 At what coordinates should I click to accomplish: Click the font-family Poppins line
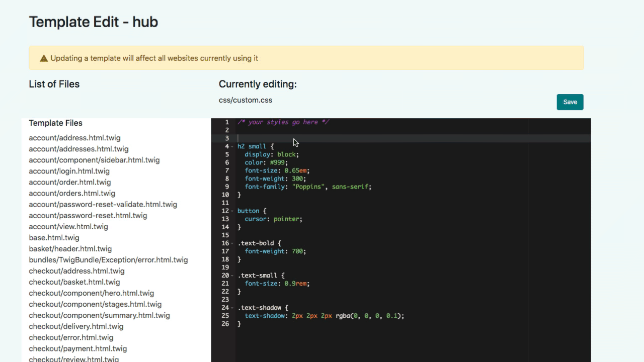(308, 187)
